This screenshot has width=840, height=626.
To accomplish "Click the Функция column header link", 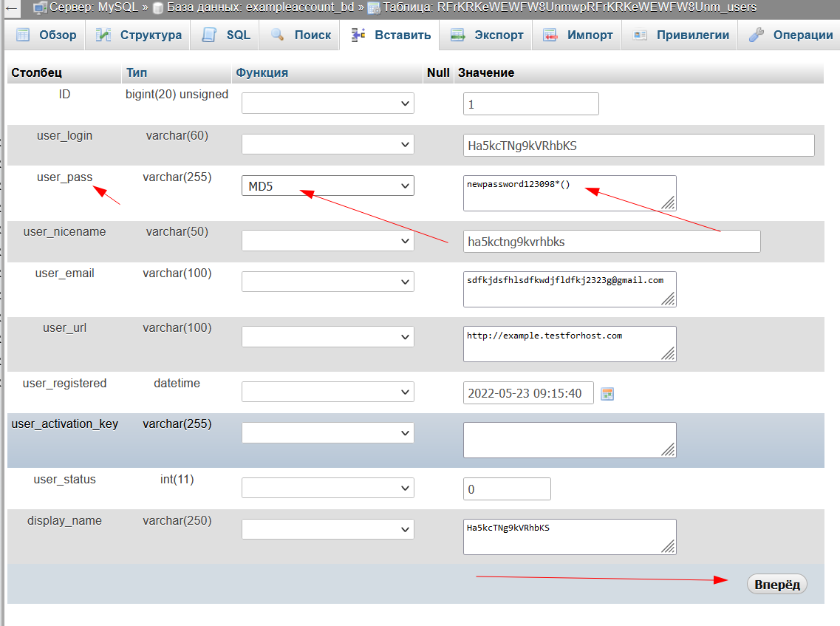I will click(x=262, y=72).
